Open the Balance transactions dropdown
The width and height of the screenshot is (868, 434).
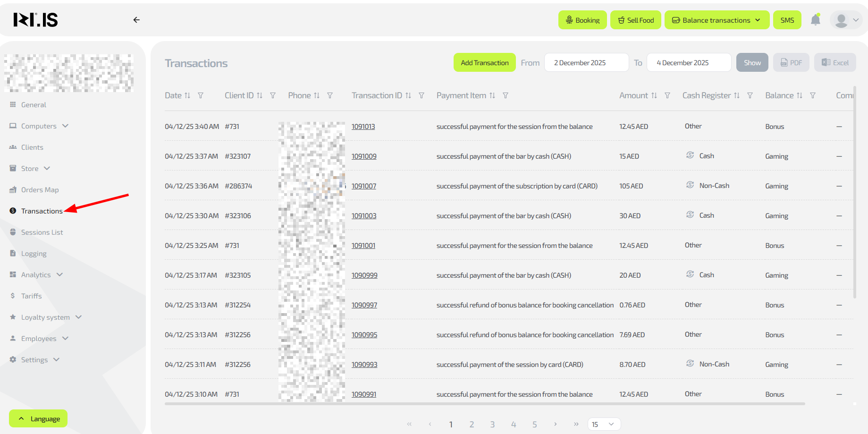[x=716, y=20]
